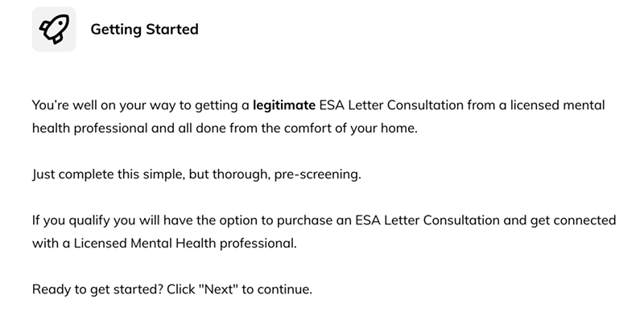The height and width of the screenshot is (324, 644).
Task: Select the "Getting Started" heading
Action: pyautogui.click(x=145, y=29)
